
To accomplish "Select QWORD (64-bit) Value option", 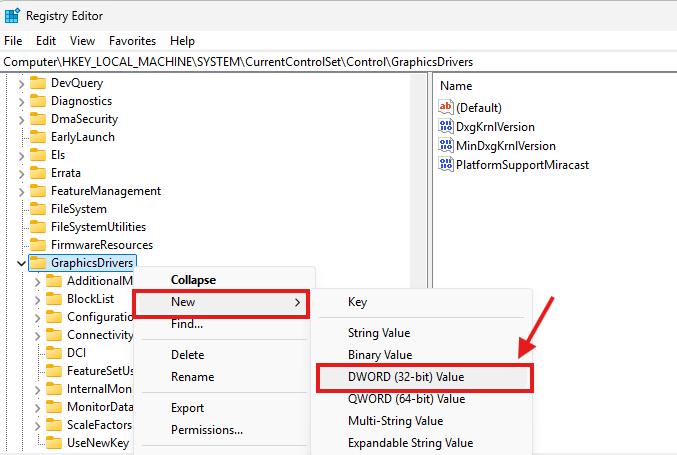I will (406, 399).
